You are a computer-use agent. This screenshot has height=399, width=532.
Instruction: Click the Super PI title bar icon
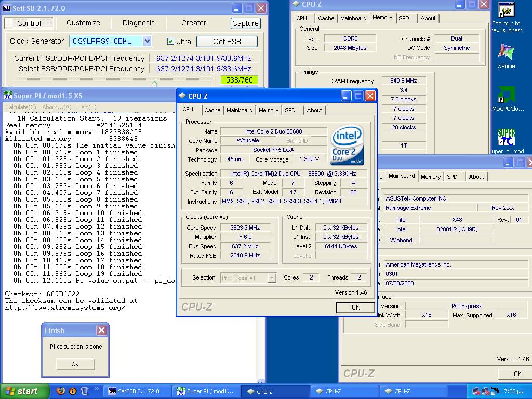pos(7,96)
